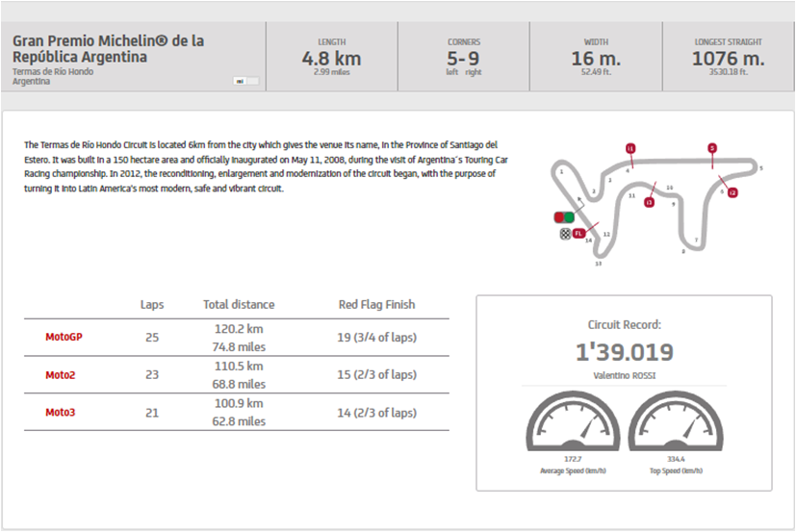Click the 15 (2/3 of laps) cell

click(376, 374)
